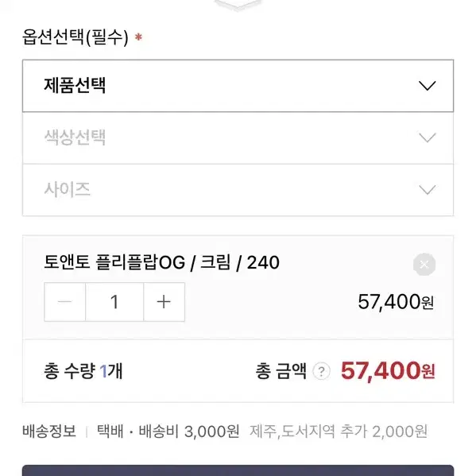Decrease quantity with the minus button
This screenshot has width=476, height=476.
coord(64,302)
